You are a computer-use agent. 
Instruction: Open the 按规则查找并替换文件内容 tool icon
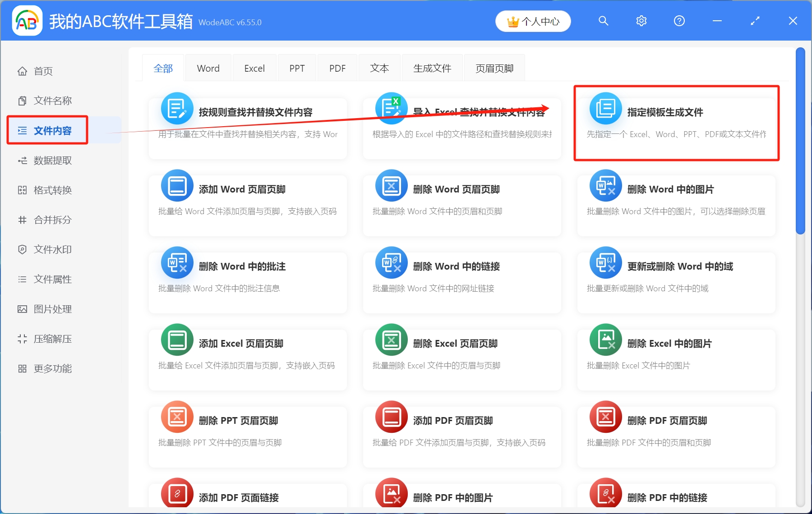point(177,108)
